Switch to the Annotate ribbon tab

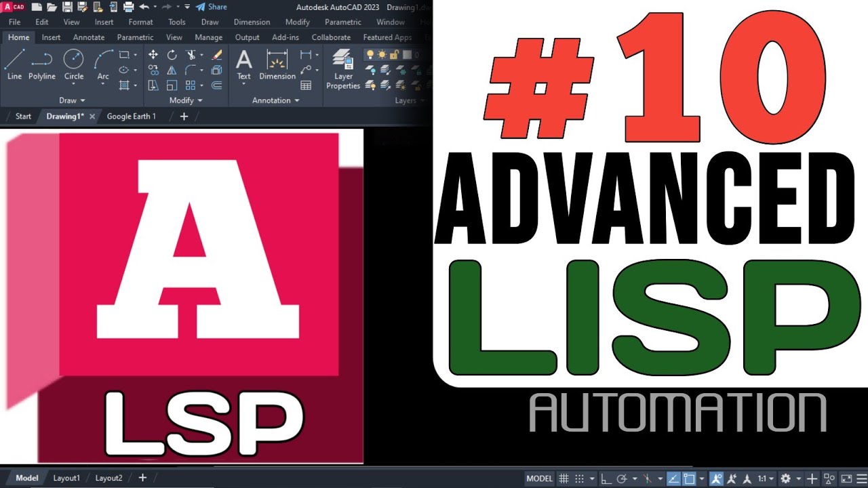coord(89,37)
